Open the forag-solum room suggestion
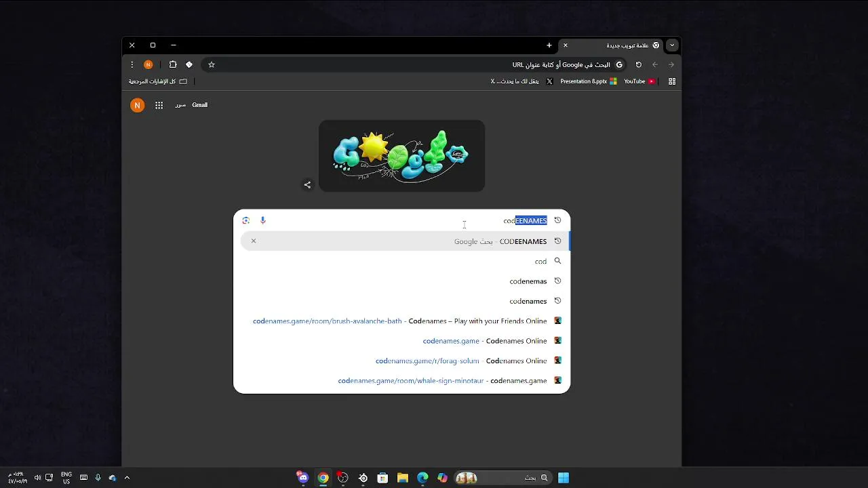This screenshot has width=868, height=488. [402, 361]
